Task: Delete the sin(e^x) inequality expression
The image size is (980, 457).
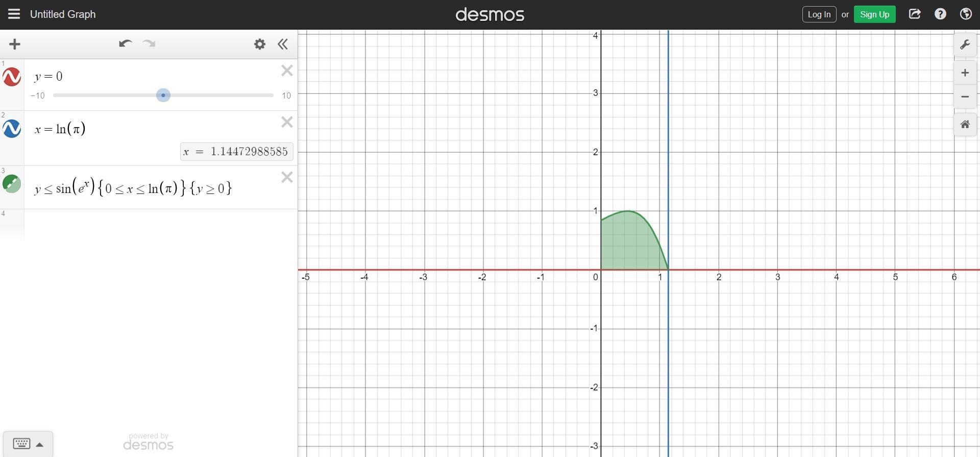Action: (287, 177)
